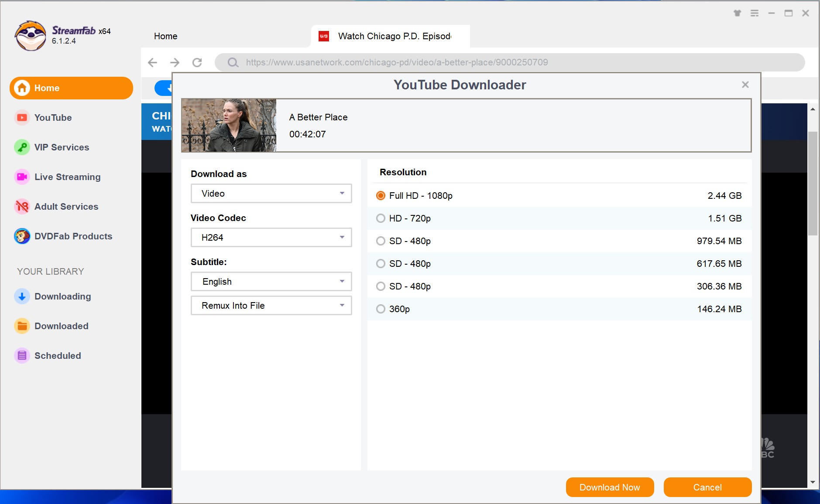Screen dimensions: 820x504
Task: Click the scrollbar up arrow
Action: point(813,109)
